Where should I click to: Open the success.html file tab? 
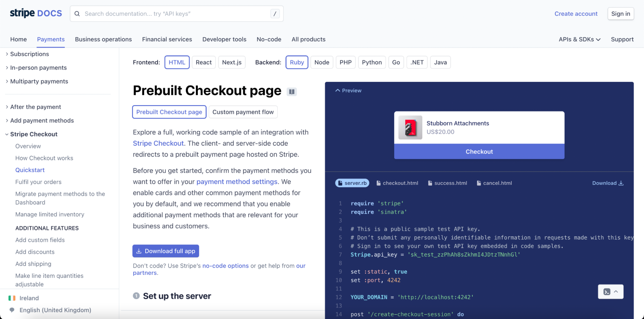447,183
